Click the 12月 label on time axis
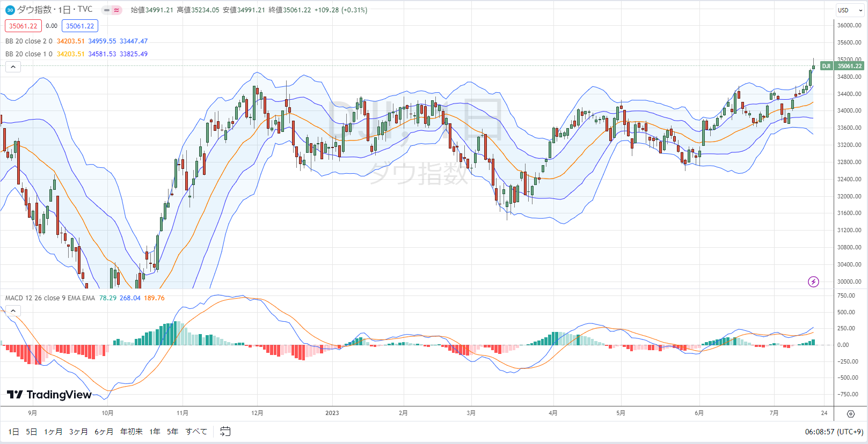 (x=257, y=413)
